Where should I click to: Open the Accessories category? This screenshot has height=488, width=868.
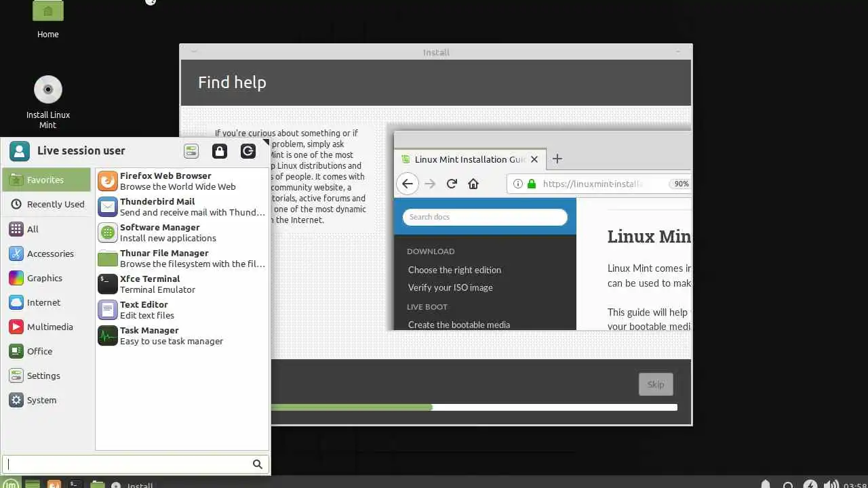(46, 253)
